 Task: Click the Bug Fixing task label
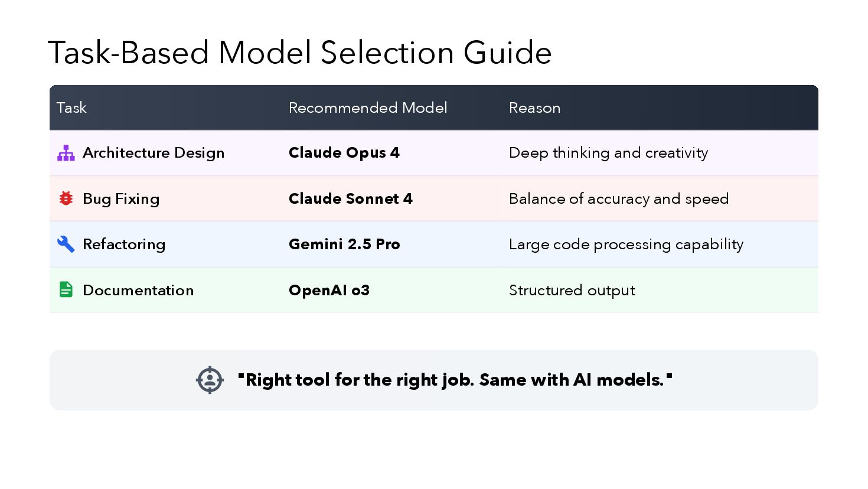tap(121, 199)
